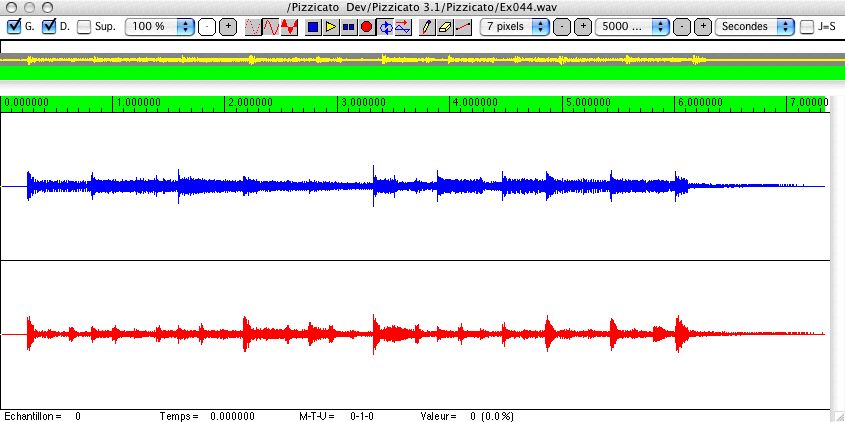
Task: Click the blue Stop button
Action: click(x=313, y=27)
